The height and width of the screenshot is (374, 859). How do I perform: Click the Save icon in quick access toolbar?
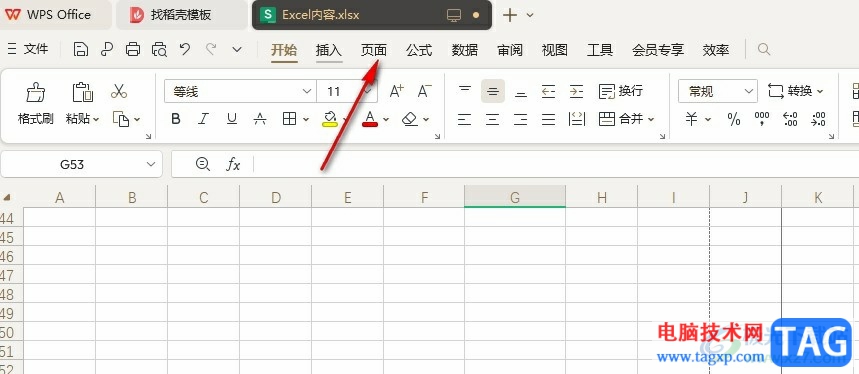tap(81, 50)
